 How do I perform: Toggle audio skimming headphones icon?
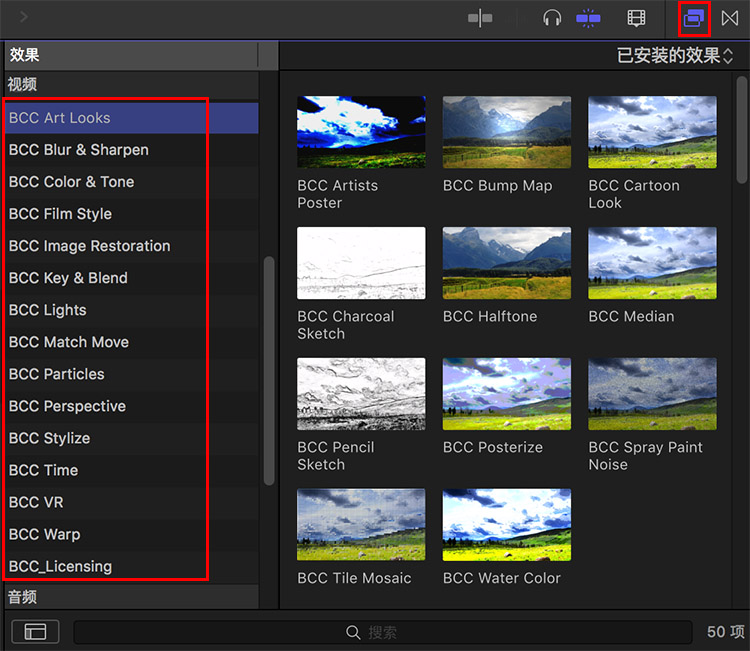pos(552,18)
